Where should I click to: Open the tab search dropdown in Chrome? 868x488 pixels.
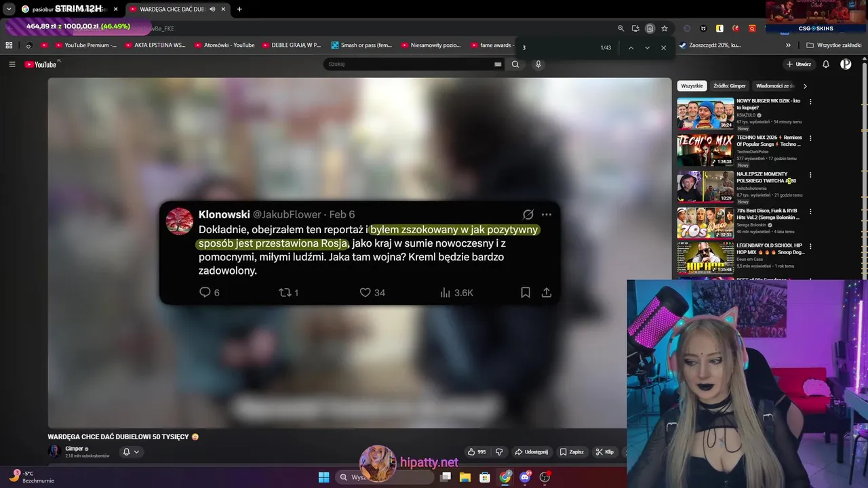(x=9, y=9)
